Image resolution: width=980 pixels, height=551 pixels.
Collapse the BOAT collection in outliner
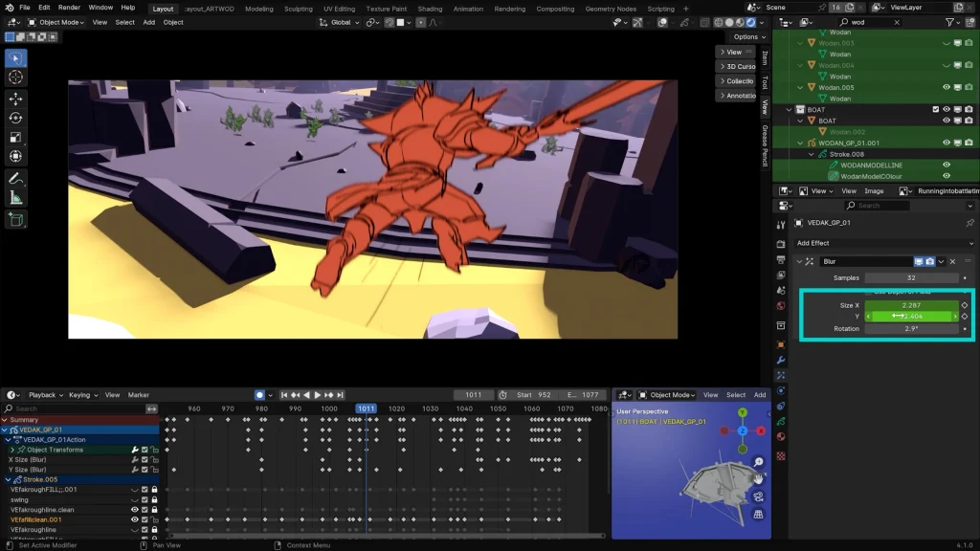[789, 109]
